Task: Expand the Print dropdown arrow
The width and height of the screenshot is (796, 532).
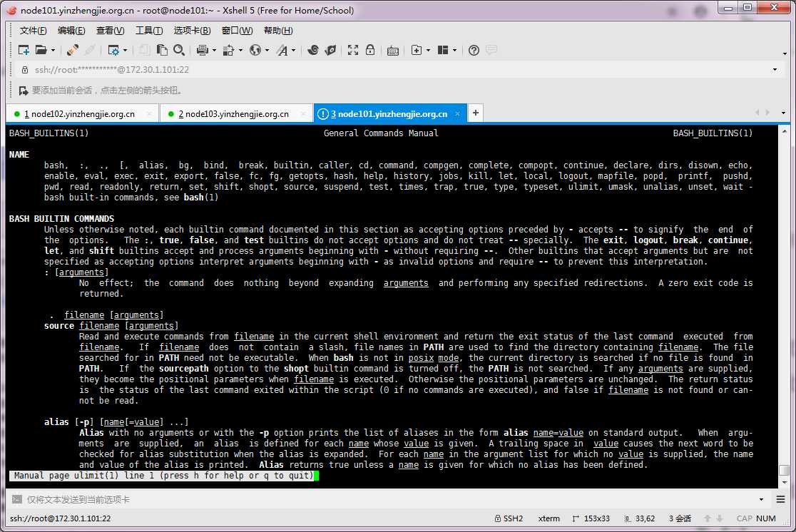Action: coord(214,50)
